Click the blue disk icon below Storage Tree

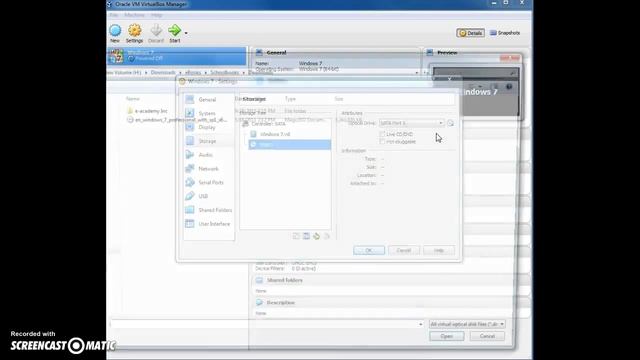coord(306,236)
